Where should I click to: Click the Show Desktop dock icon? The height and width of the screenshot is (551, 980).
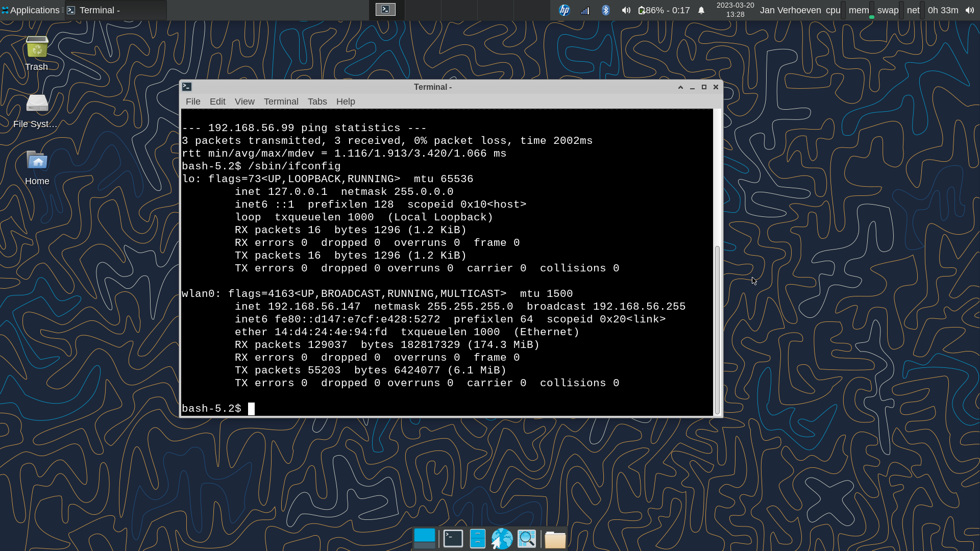[425, 539]
